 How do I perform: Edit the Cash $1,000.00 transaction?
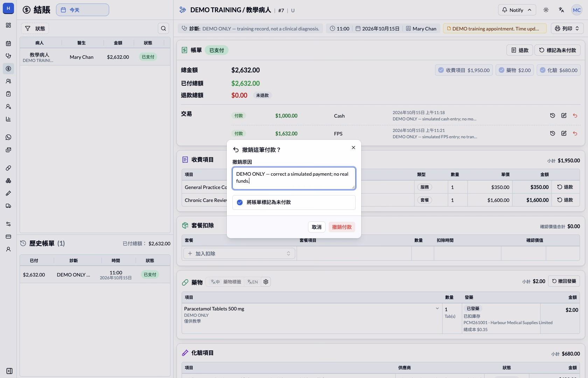click(564, 115)
